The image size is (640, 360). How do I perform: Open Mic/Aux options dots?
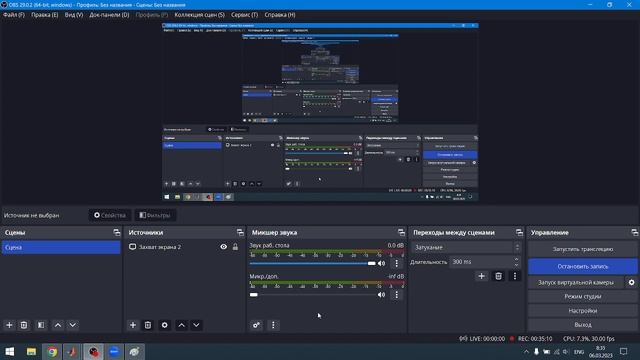396,294
